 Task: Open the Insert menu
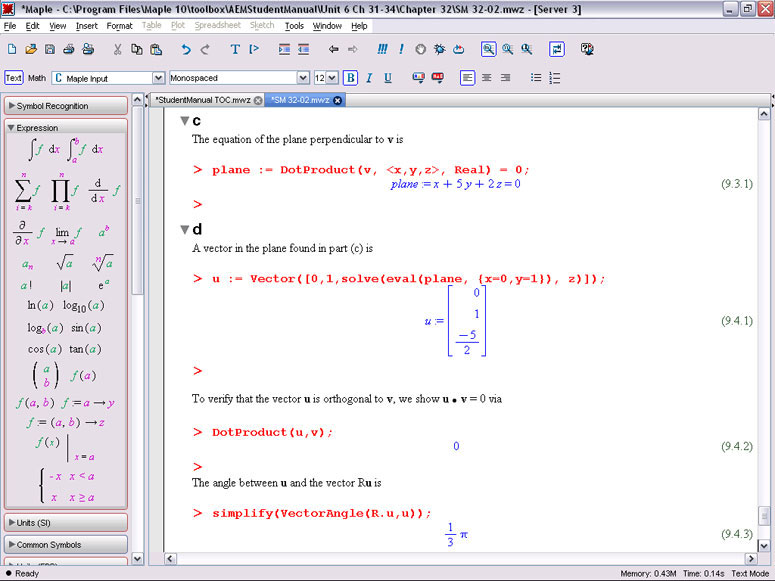[86, 25]
